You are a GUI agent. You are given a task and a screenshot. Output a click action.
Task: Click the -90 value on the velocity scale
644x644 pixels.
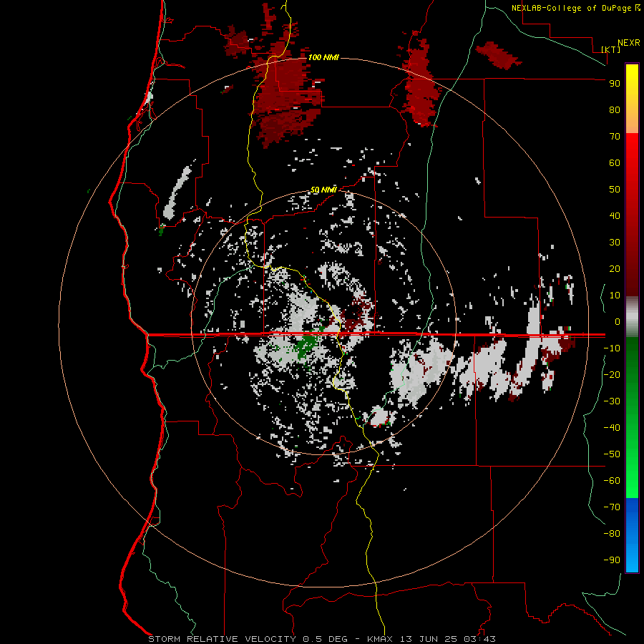612,560
